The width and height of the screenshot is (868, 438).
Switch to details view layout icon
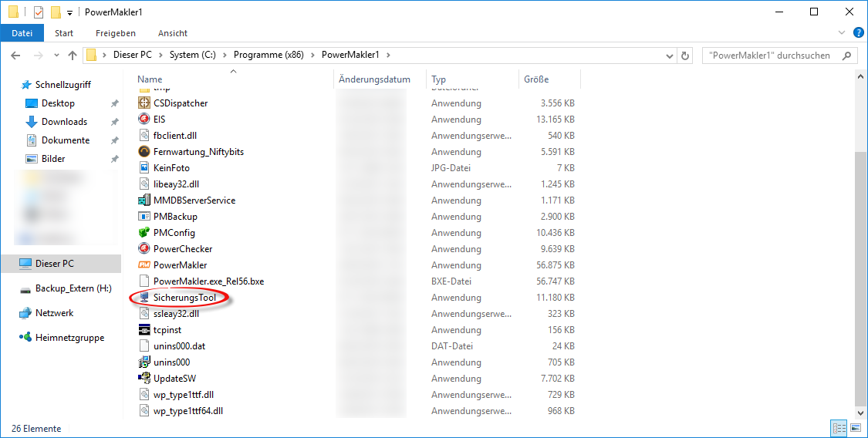coord(839,428)
